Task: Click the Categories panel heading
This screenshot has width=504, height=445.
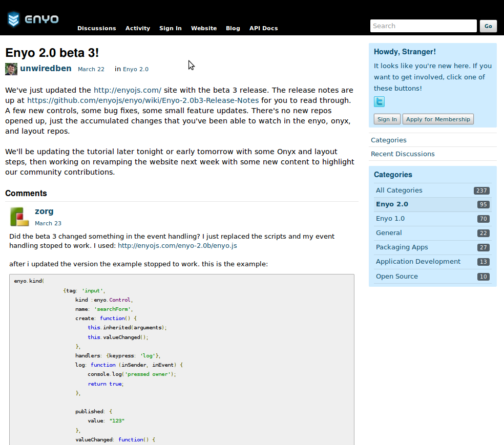Action: pyautogui.click(x=393, y=175)
